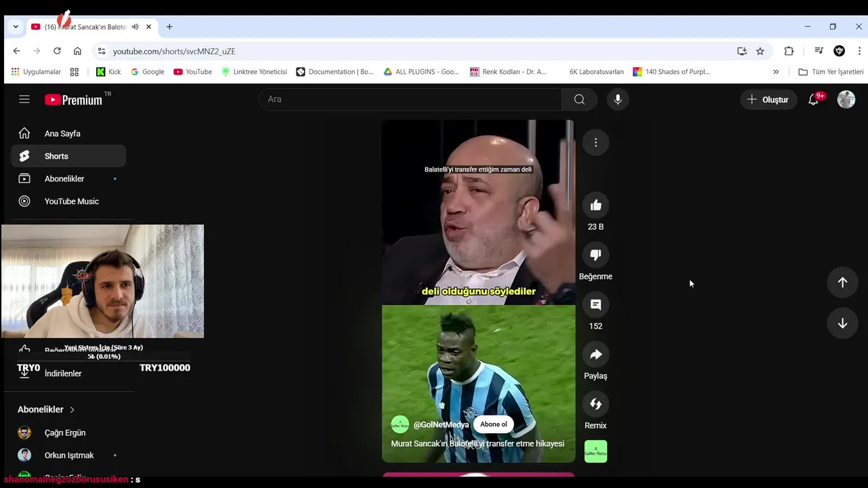This screenshot has height=488, width=868.
Task: Open the Google bookmark
Action: tap(147, 72)
